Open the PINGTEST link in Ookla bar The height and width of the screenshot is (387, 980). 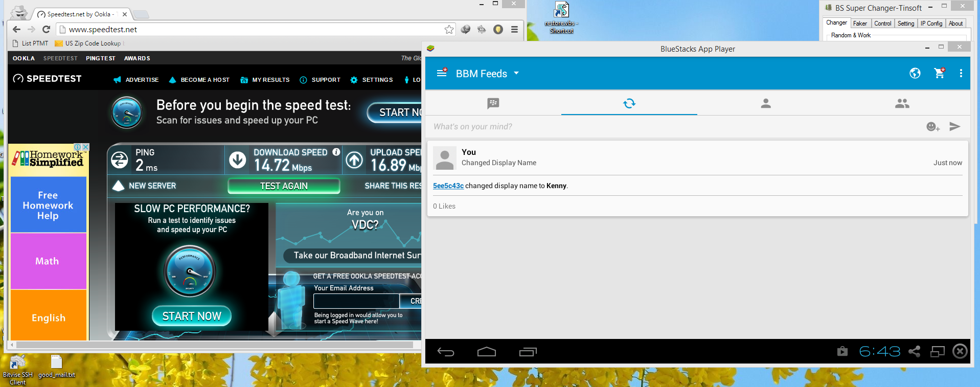click(101, 58)
